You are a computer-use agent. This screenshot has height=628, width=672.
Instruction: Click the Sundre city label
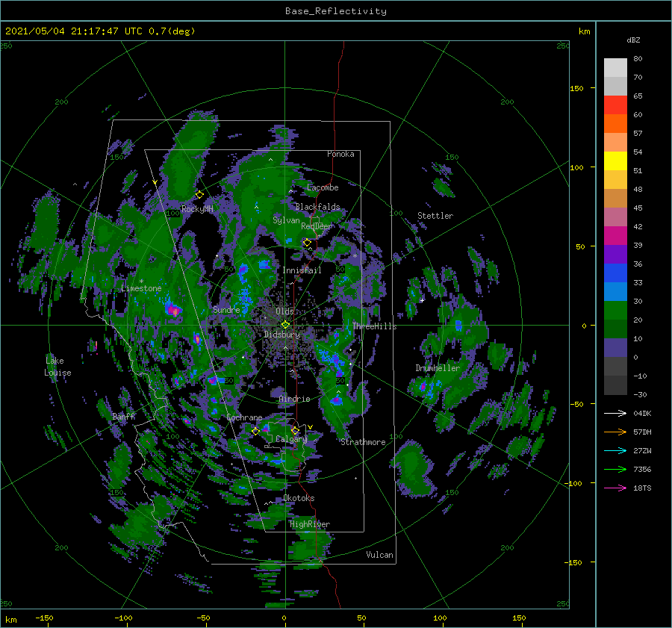click(x=226, y=309)
